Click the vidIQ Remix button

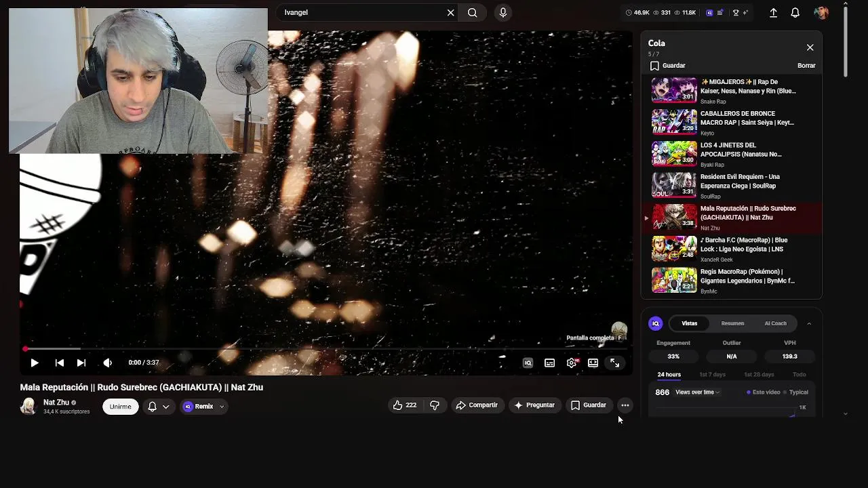coord(198,407)
